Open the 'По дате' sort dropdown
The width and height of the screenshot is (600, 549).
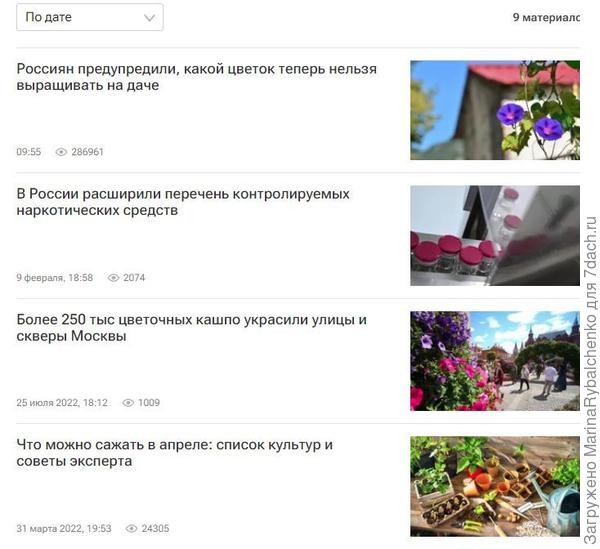coord(90,17)
